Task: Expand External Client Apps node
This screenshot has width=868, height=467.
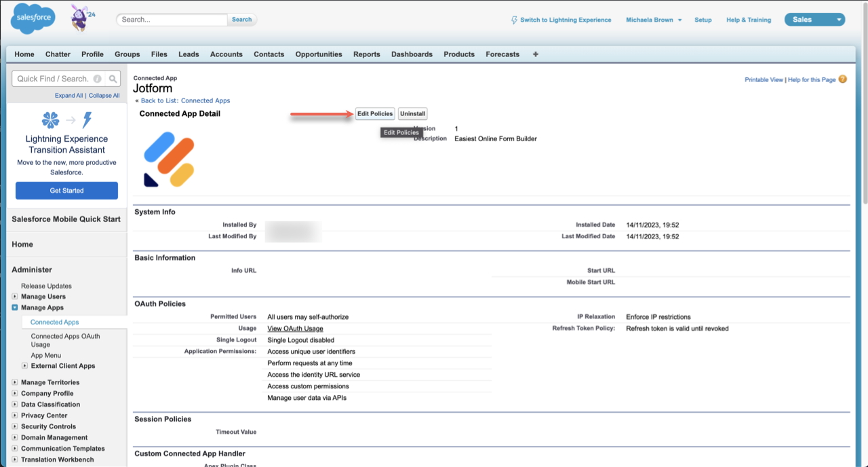Action: (x=25, y=366)
